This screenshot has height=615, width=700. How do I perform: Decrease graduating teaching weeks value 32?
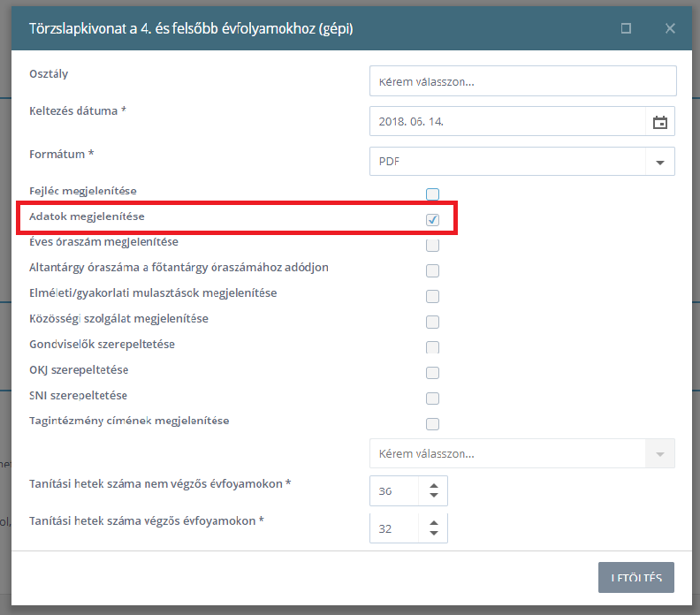433,533
